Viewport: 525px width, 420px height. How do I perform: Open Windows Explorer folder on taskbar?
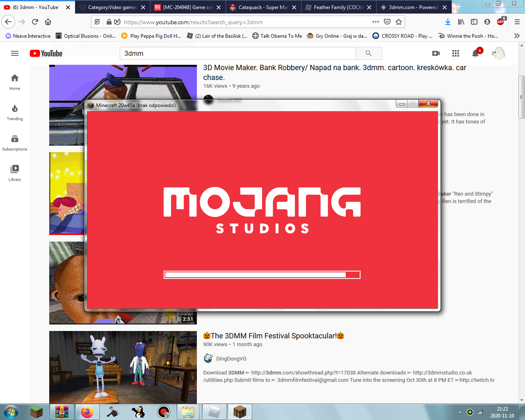(188, 412)
